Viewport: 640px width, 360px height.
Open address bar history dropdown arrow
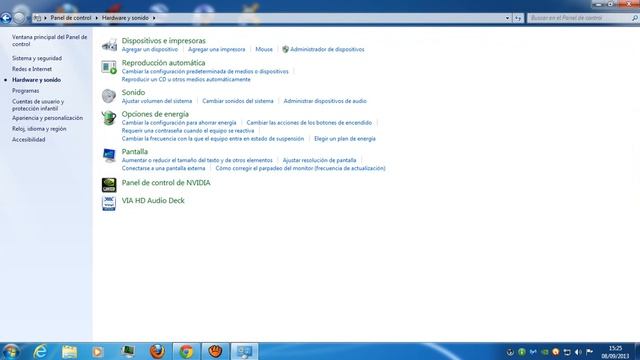[507, 18]
